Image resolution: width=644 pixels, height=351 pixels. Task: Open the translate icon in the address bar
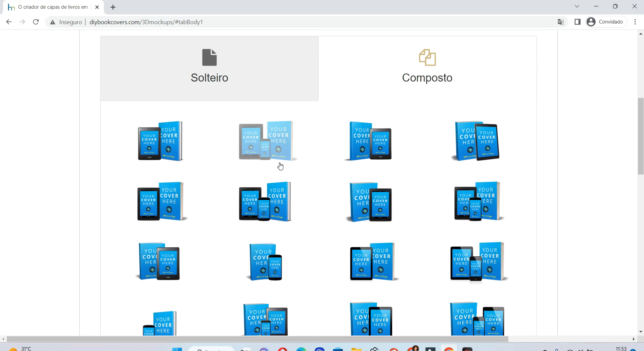pos(560,22)
